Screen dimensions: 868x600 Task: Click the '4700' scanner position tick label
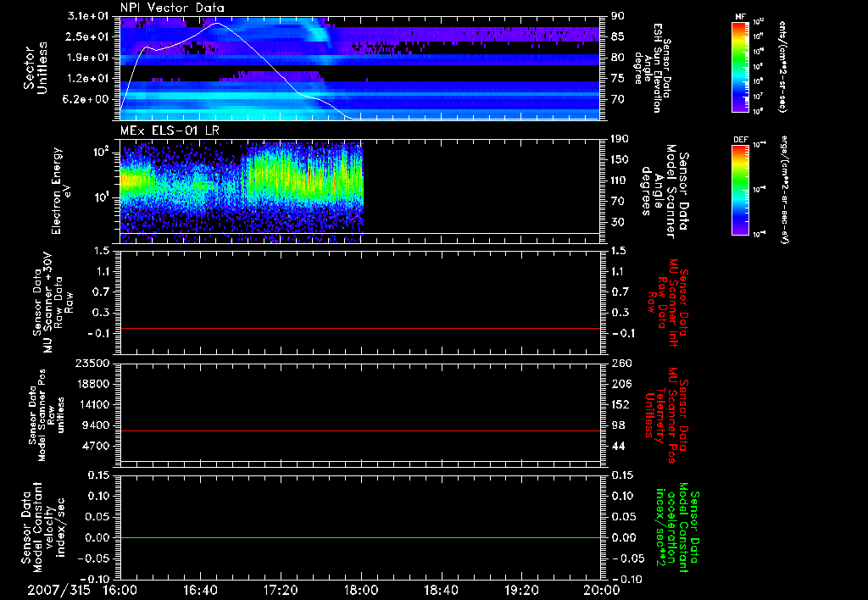pyautogui.click(x=95, y=446)
